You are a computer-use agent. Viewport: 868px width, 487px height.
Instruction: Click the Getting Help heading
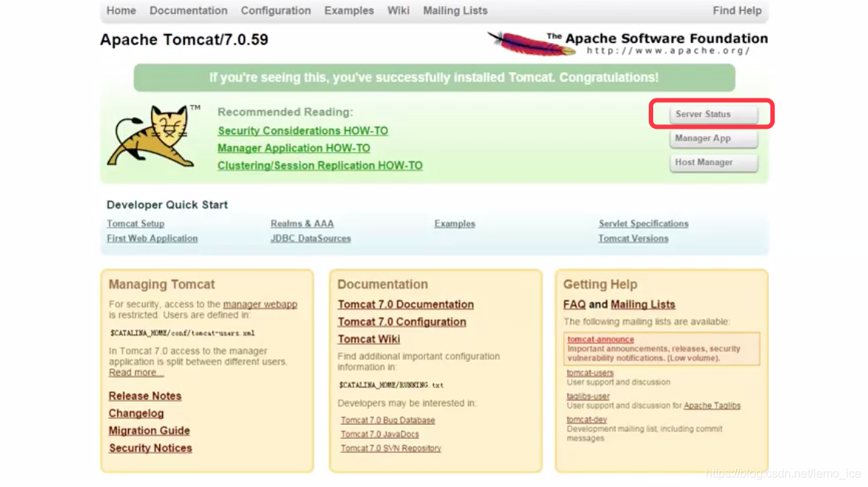600,284
